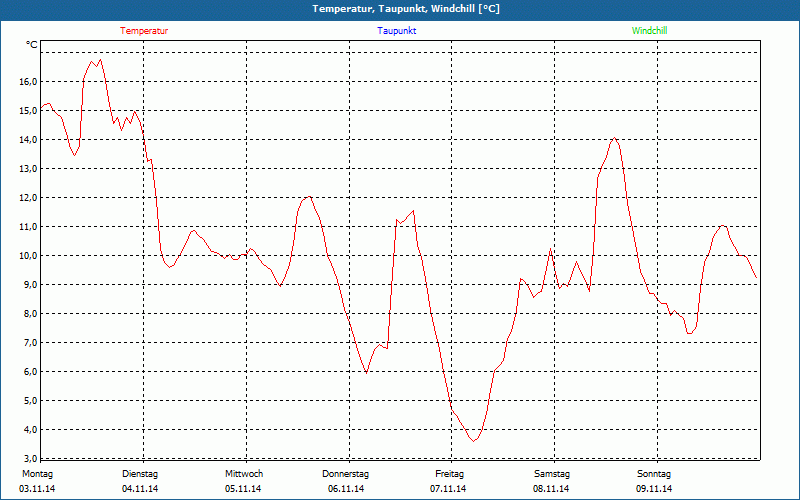Click the Freitag day label
The height and width of the screenshot is (500, 800).
coord(449,474)
